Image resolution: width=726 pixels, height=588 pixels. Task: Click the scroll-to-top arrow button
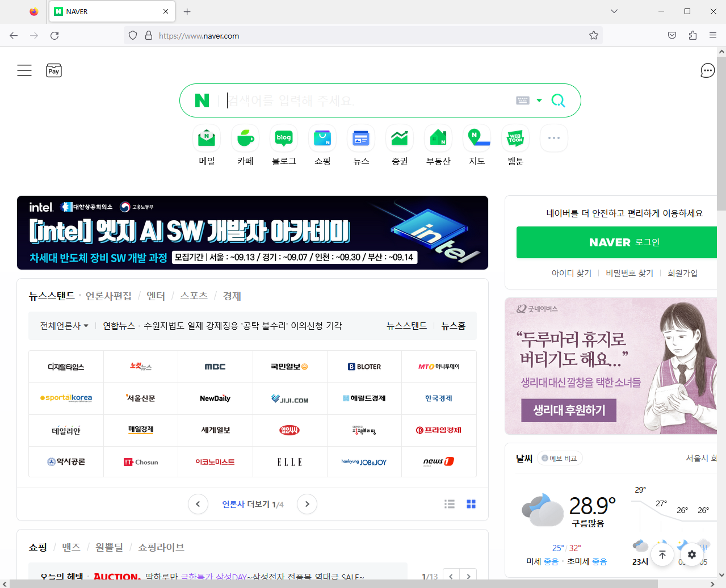[x=662, y=555]
